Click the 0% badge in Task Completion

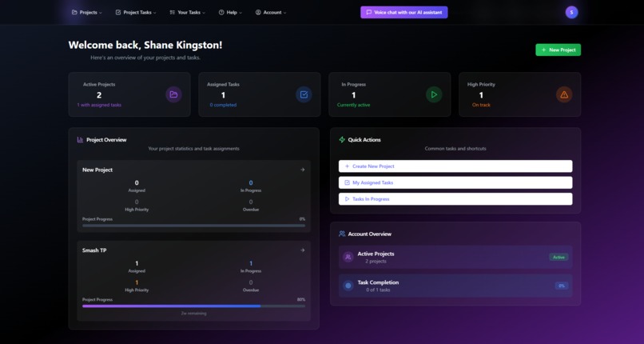562,286
